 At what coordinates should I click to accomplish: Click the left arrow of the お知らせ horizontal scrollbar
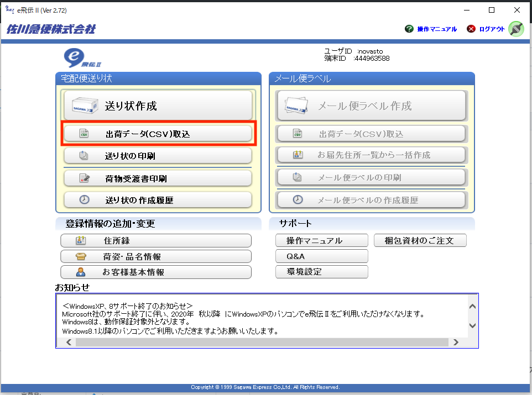(69, 342)
